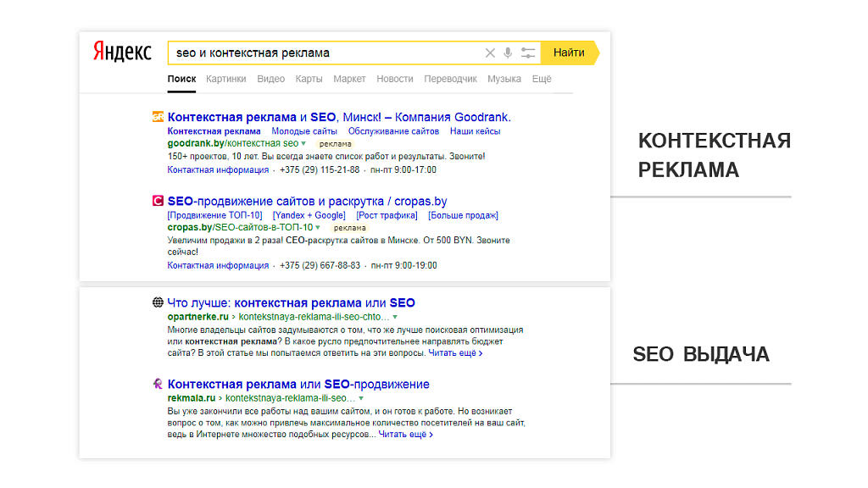Expand the arrow next to cropas.by URL
The height and width of the screenshot is (488, 868).
(318, 227)
